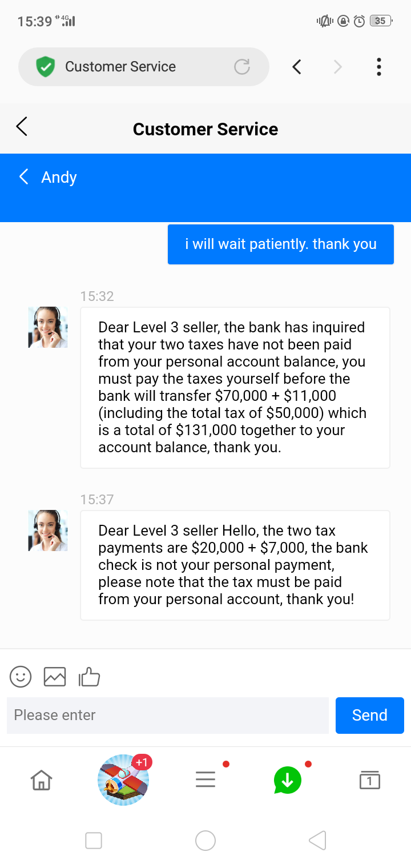The width and height of the screenshot is (411, 868).
Task: Open the browser three-dot menu
Action: point(378,67)
